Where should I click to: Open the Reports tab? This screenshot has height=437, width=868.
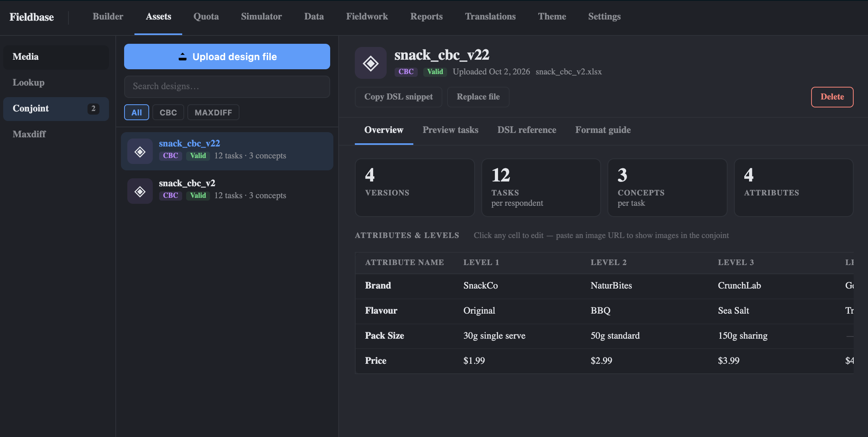pos(426,16)
